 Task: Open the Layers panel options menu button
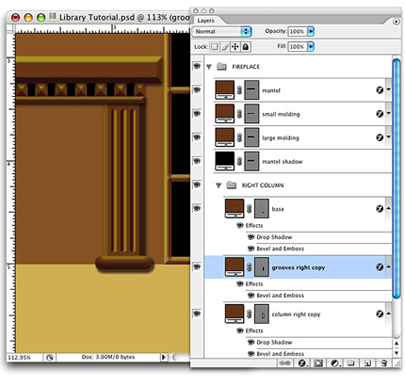pyautogui.click(x=396, y=22)
